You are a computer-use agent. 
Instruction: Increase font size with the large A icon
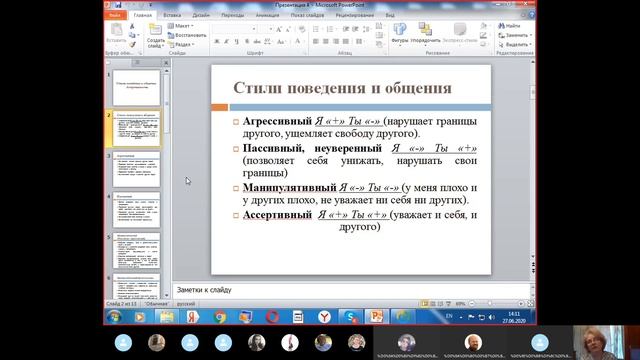[279, 29]
